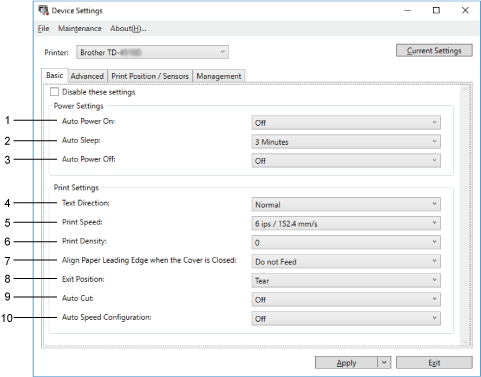Click the Device Settings app icon in title bar
This screenshot has height=377, width=481.
43,10
